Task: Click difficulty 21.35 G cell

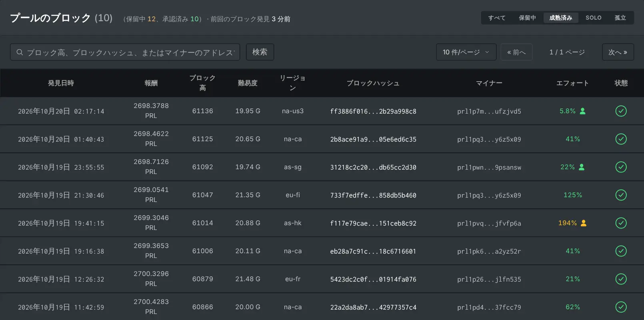Action: pyautogui.click(x=248, y=195)
